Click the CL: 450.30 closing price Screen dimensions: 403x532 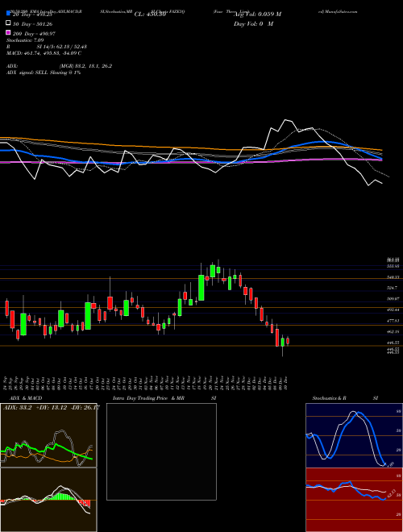pos(150,15)
